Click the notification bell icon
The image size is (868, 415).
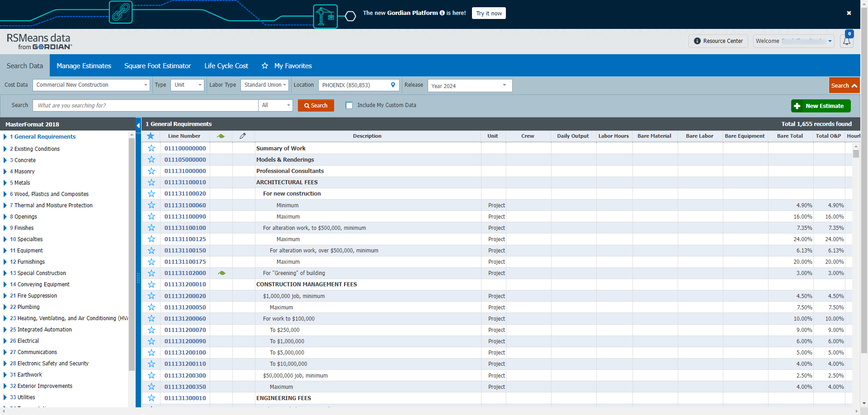pyautogui.click(x=846, y=41)
